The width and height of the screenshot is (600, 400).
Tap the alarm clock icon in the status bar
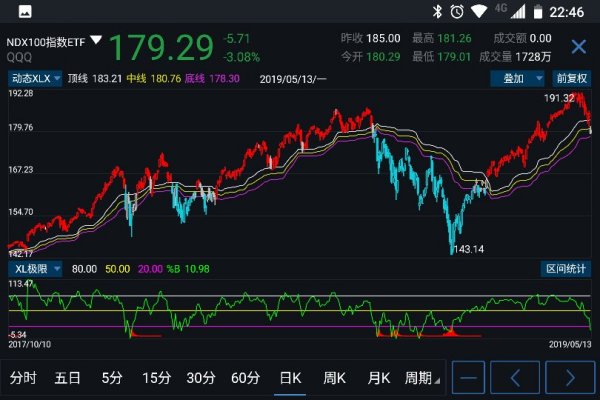click(x=457, y=12)
